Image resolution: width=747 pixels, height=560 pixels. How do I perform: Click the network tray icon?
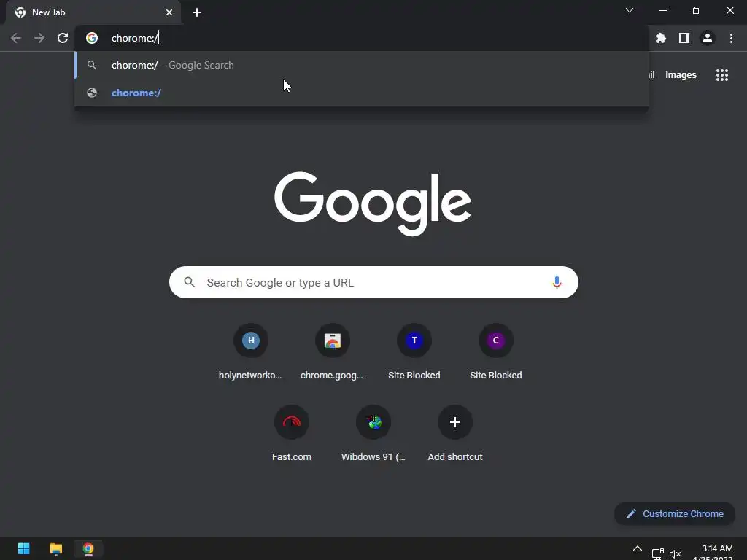658,554
